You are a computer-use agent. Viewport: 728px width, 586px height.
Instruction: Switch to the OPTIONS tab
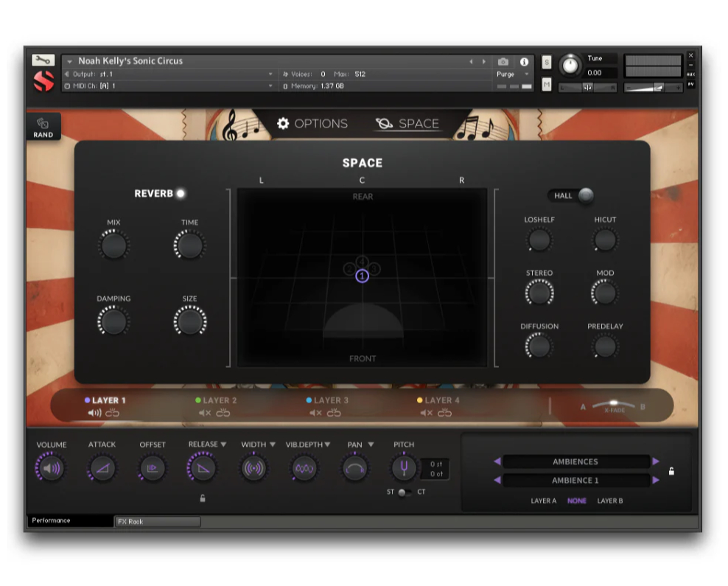(x=312, y=124)
